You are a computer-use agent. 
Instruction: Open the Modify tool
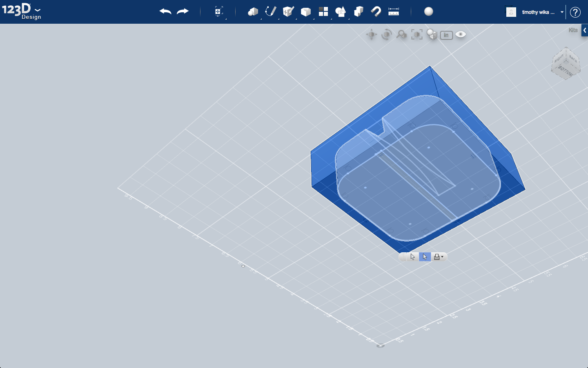(306, 12)
